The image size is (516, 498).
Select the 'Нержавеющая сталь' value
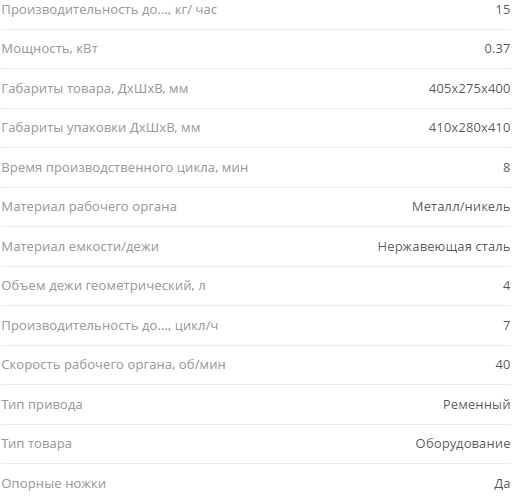click(x=444, y=247)
